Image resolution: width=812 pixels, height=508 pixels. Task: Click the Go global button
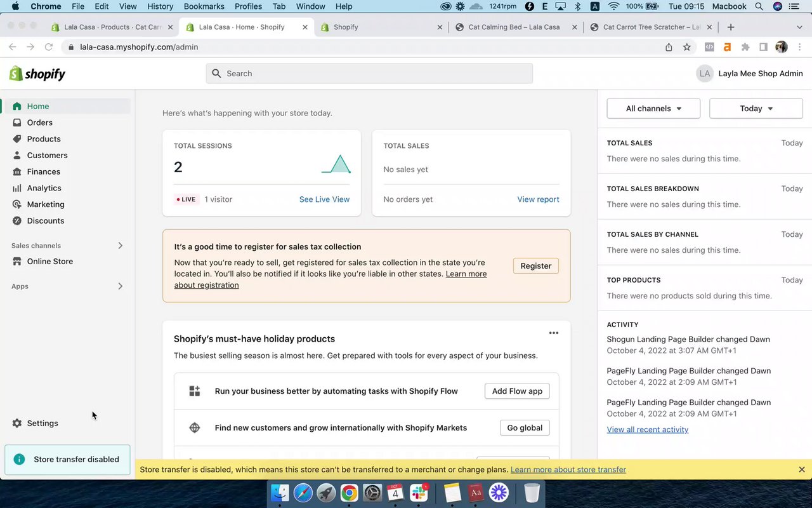(x=525, y=428)
